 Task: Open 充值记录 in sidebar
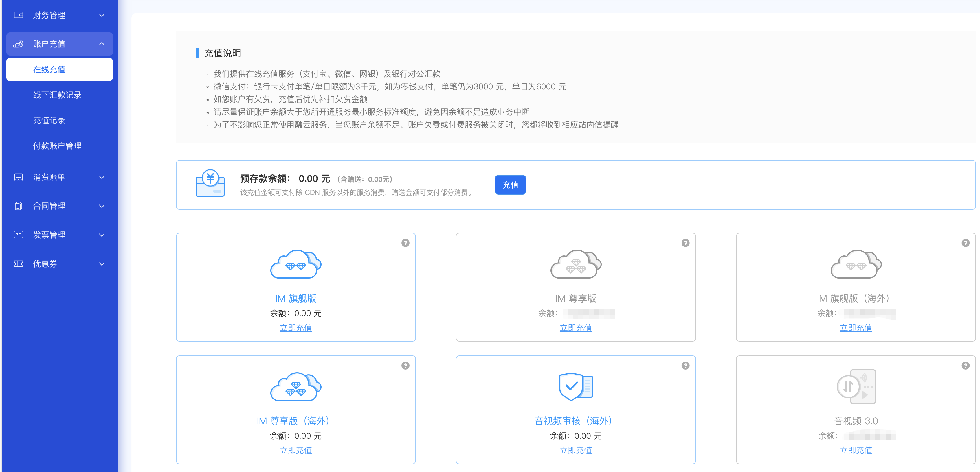[49, 121]
